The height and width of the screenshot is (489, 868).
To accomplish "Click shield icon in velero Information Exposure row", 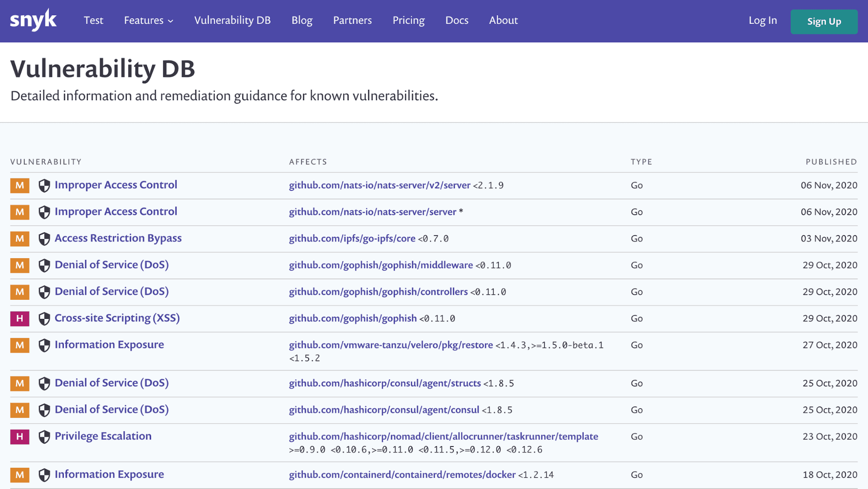I will click(44, 345).
